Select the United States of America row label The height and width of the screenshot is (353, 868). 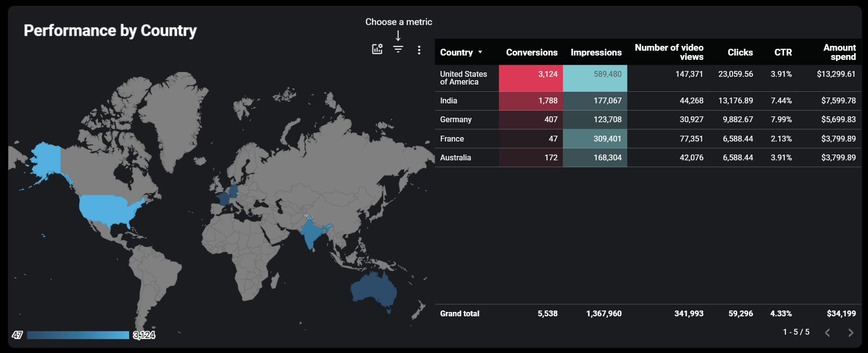tap(463, 78)
